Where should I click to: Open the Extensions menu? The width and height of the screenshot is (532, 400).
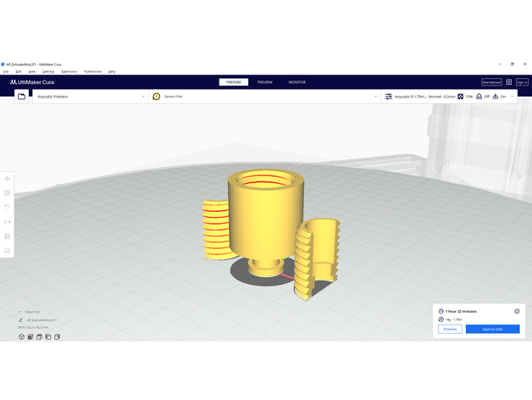69,71
